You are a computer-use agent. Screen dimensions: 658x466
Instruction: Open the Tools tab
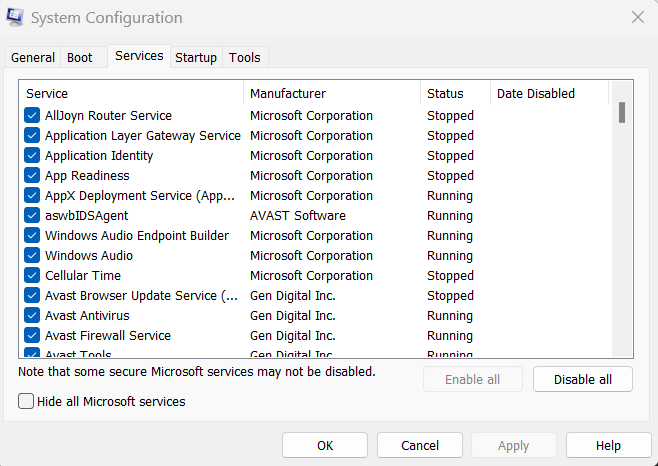click(245, 58)
